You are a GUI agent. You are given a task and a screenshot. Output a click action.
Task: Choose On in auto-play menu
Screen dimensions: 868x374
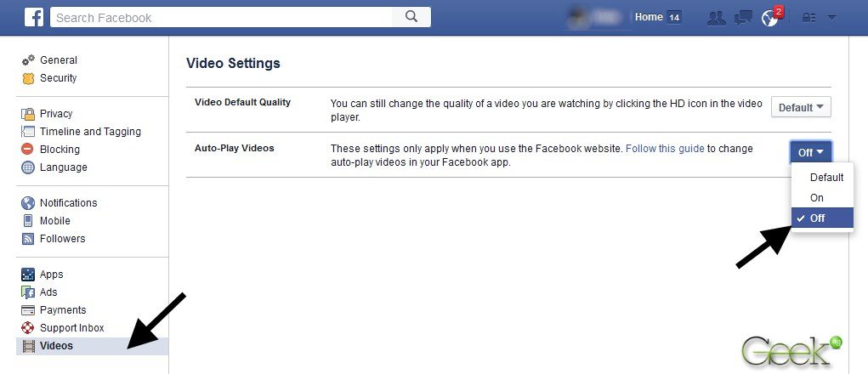click(x=823, y=198)
